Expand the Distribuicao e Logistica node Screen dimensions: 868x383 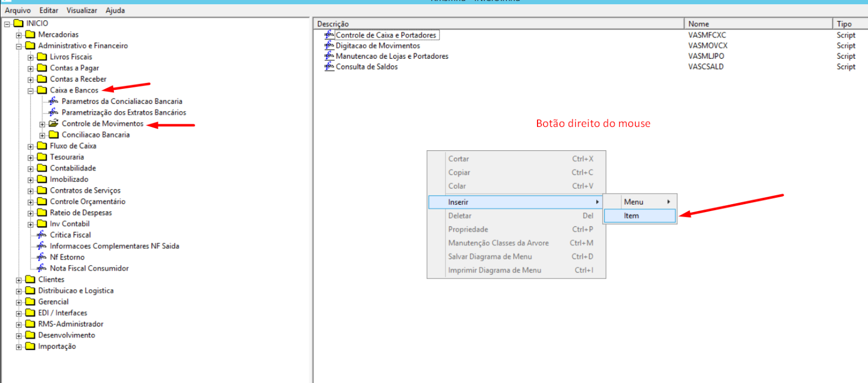19,291
